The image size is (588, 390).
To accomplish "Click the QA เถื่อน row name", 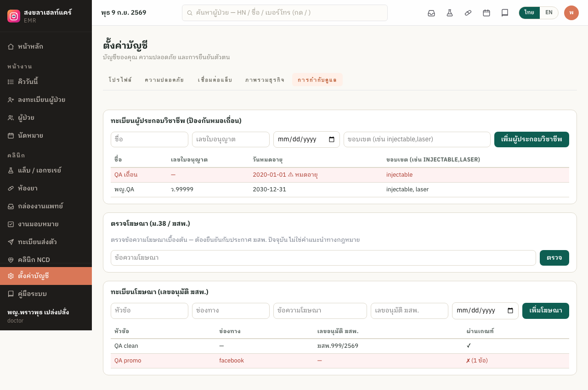I will click(126, 175).
